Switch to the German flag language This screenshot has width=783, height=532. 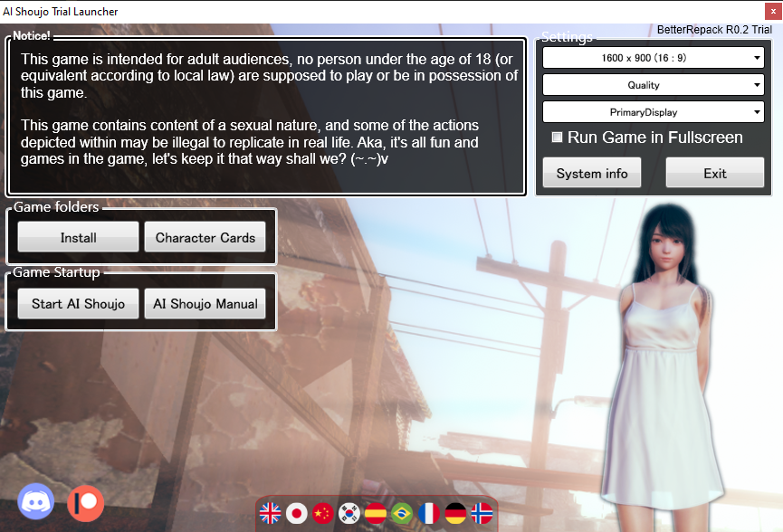pyautogui.click(x=455, y=513)
